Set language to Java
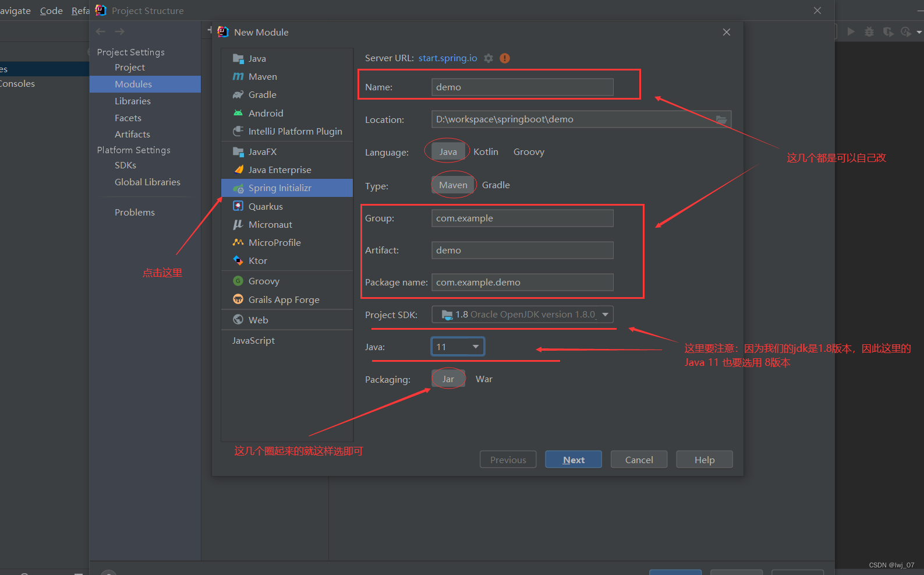The image size is (924, 575). pos(448,151)
